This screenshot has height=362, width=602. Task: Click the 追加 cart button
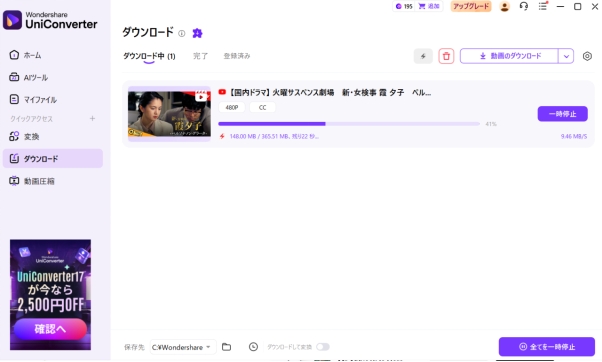pyautogui.click(x=429, y=7)
